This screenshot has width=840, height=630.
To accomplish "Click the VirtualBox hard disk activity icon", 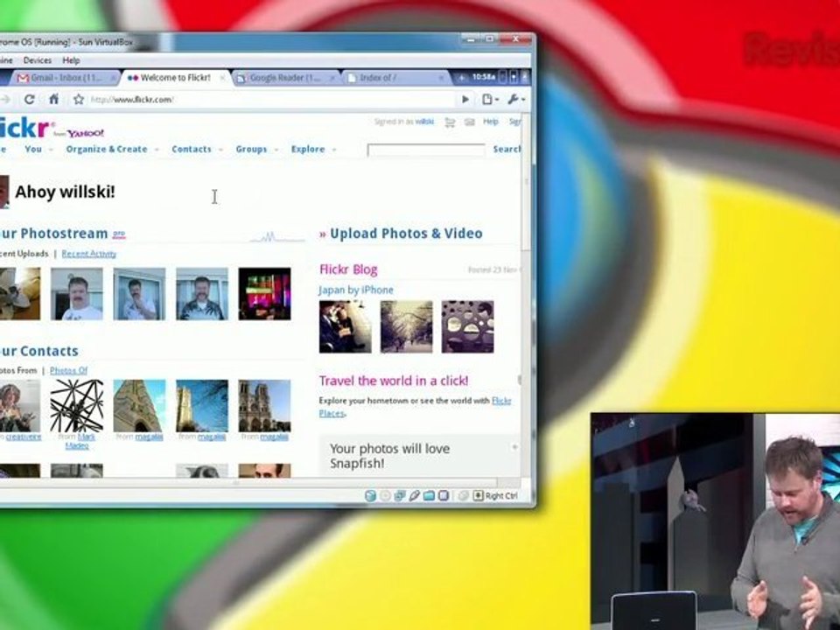I will [370, 495].
